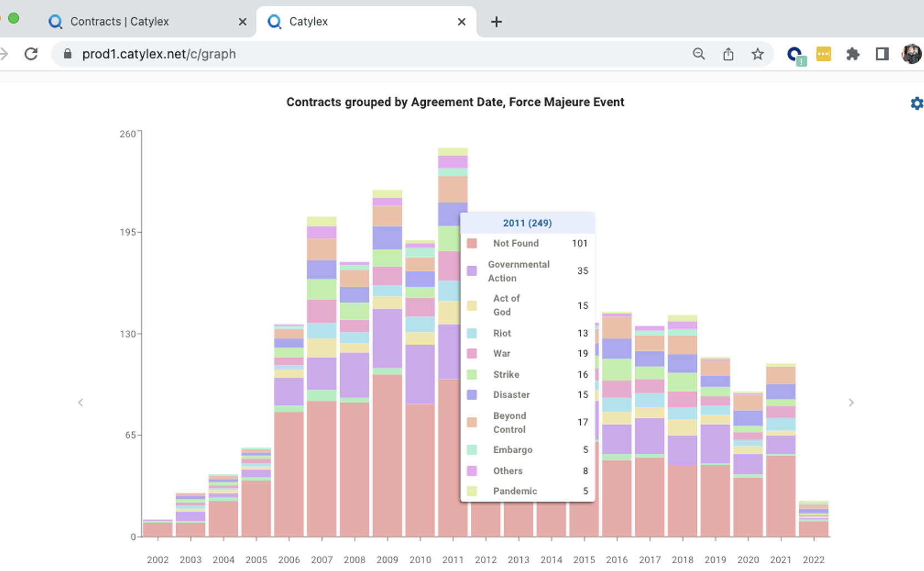Open the Extensions puzzle icon

[x=852, y=54]
